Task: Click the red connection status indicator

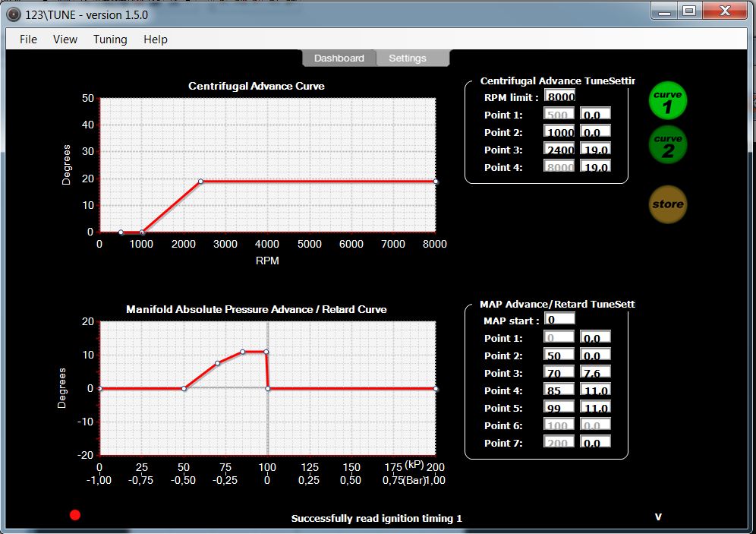Action: click(75, 515)
